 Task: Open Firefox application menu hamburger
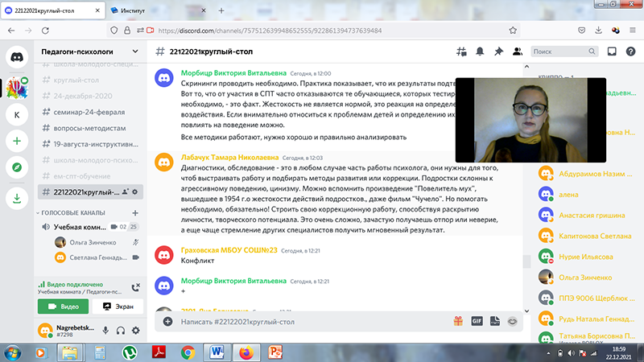coord(633,31)
